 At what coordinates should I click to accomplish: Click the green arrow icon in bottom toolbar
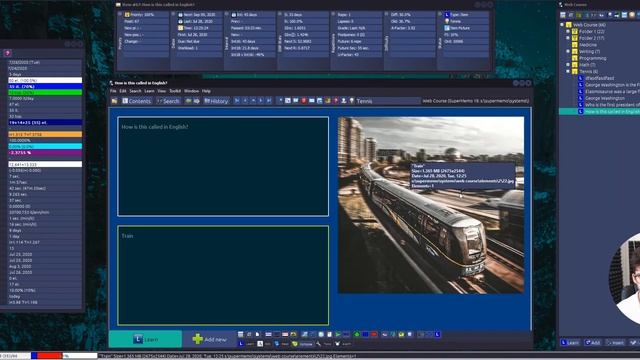tap(357, 334)
